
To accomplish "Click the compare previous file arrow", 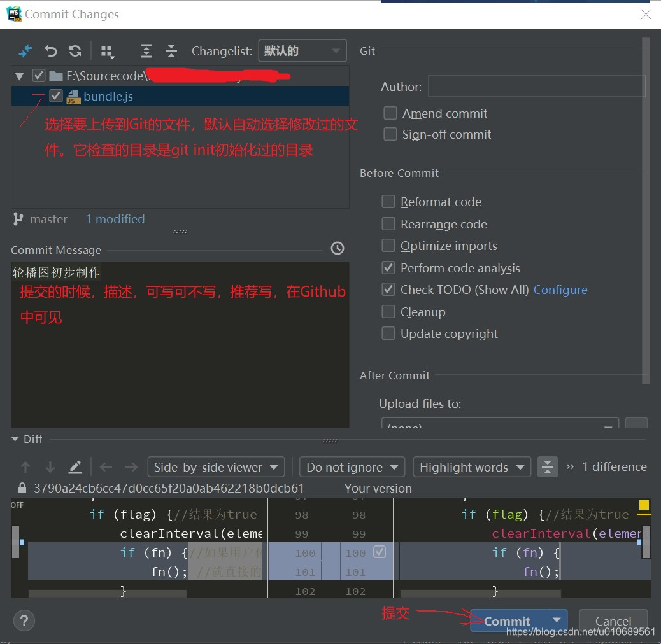I will pyautogui.click(x=106, y=467).
